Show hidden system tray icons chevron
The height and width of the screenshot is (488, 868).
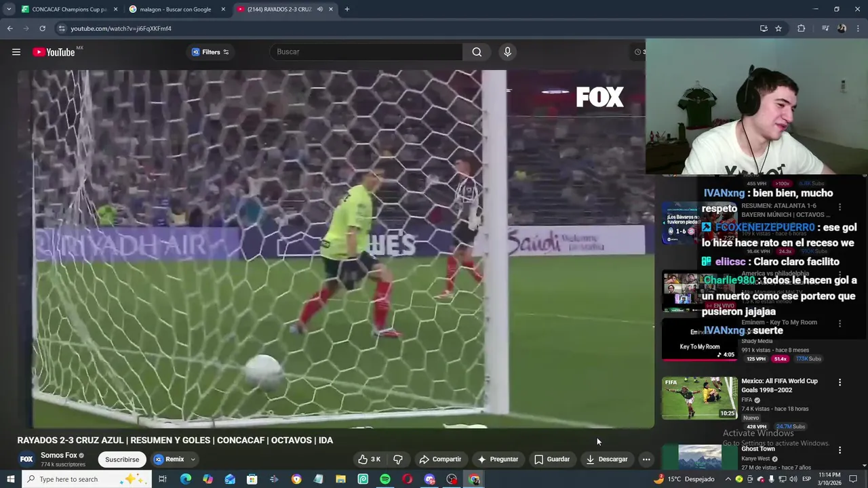click(728, 479)
